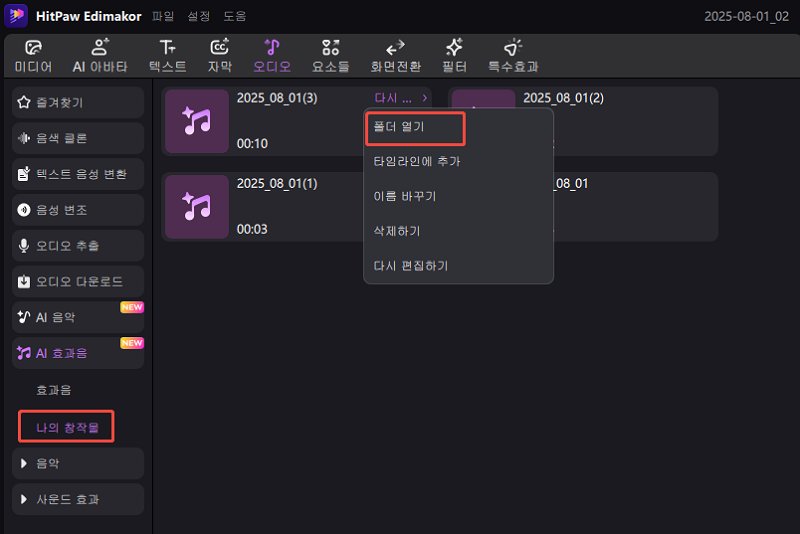Image resolution: width=800 pixels, height=534 pixels.
Task: Click the 2025_08_01(1) clip name
Action: pyautogui.click(x=277, y=184)
